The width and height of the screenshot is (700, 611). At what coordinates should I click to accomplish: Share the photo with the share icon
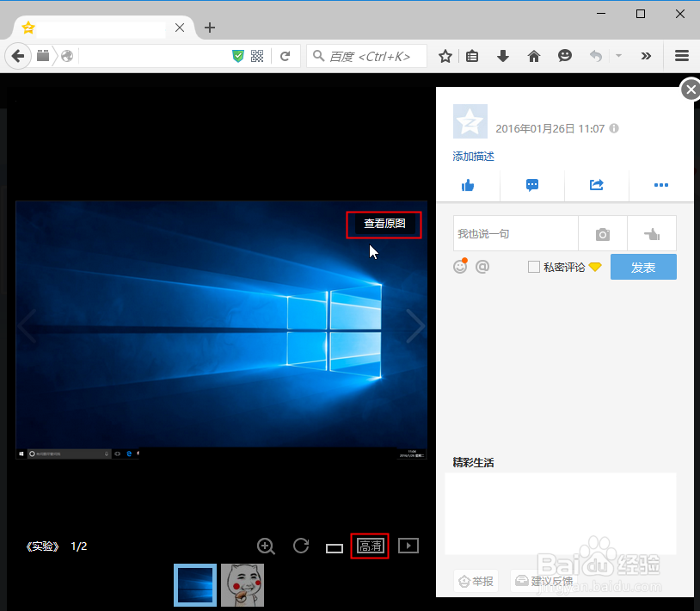click(597, 185)
